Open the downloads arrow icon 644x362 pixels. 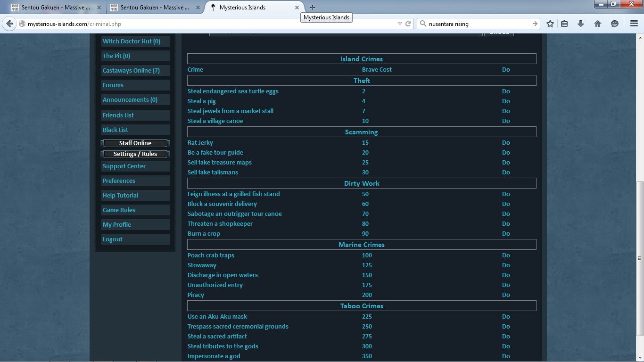click(x=581, y=24)
